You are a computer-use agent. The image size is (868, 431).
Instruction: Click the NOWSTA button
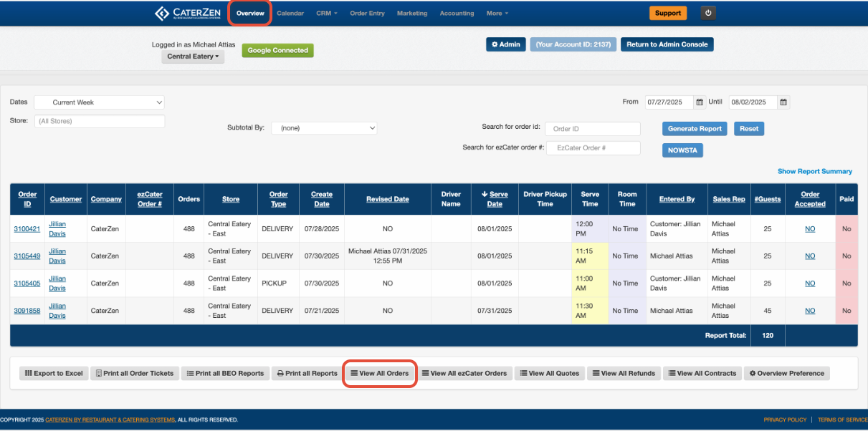(x=683, y=150)
